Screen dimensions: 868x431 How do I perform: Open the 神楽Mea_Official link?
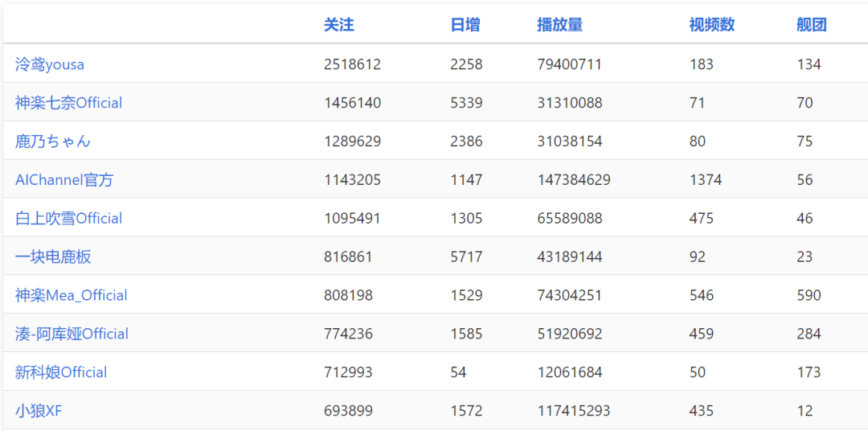[x=71, y=295]
